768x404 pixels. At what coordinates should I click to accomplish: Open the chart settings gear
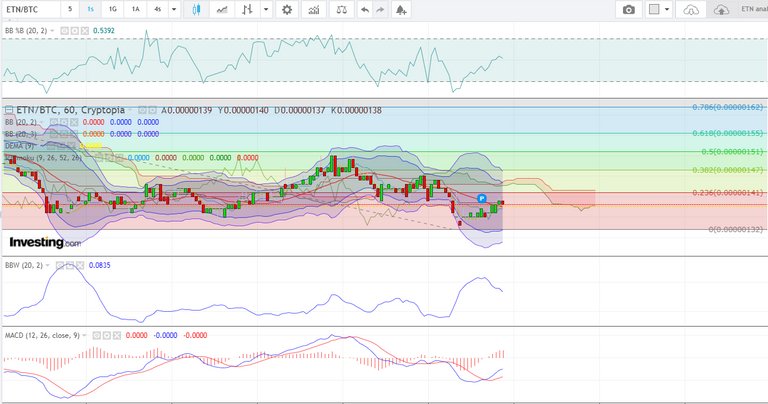pos(287,9)
